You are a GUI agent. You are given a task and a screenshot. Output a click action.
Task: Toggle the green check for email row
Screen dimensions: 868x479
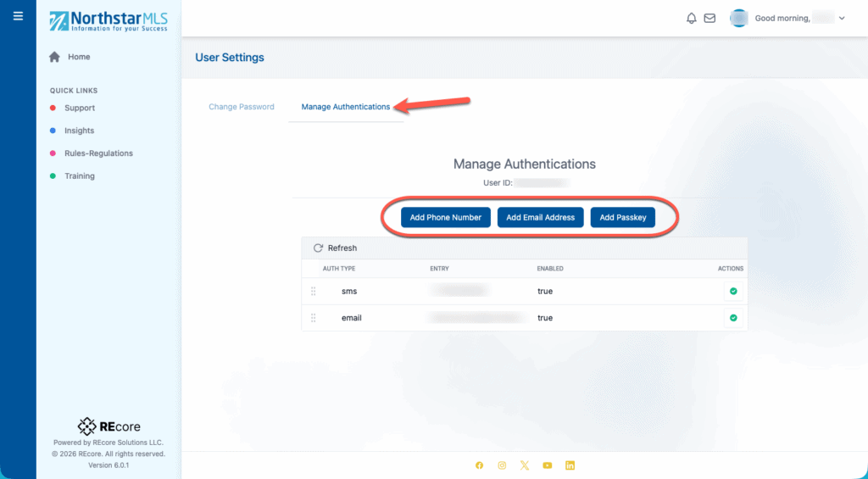click(733, 318)
